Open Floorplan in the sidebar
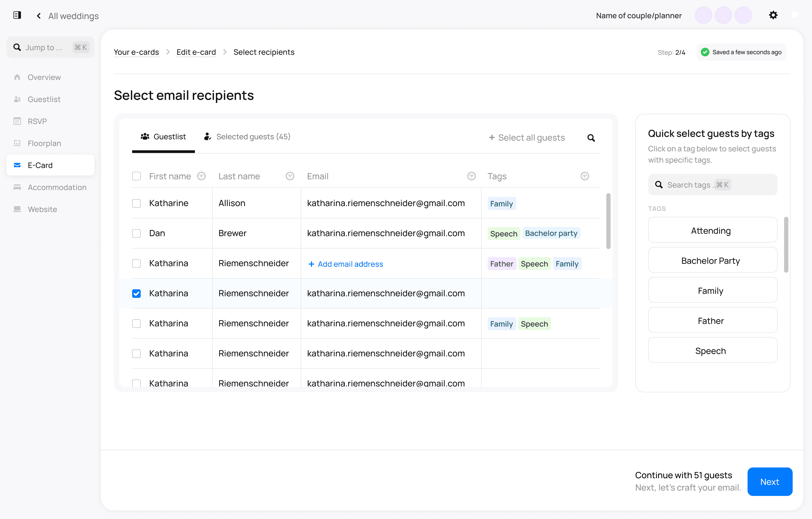This screenshot has width=812, height=519. 50,143
